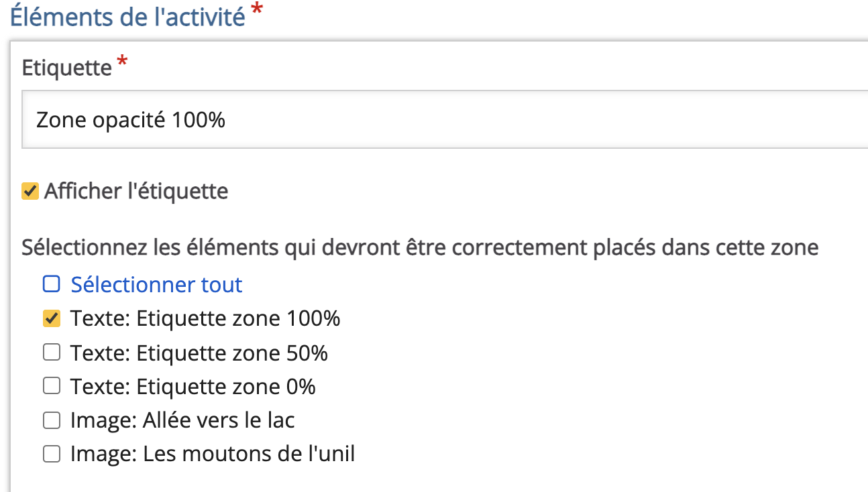This screenshot has width=868, height=492.
Task: Click the red asterisk beside Etiquette
Action: click(x=122, y=62)
